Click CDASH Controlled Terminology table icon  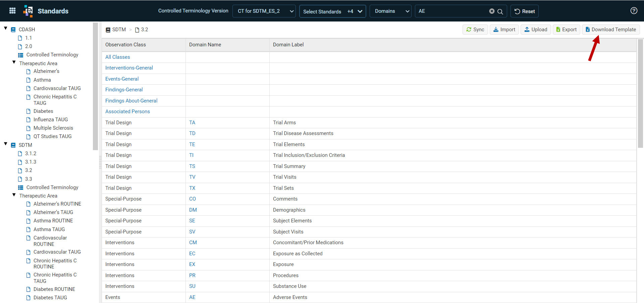tap(20, 55)
